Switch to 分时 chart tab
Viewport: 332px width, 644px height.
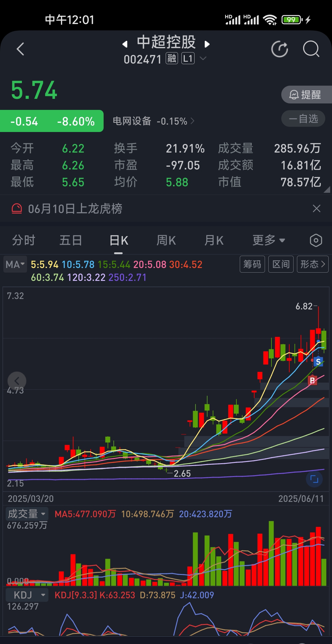point(24,240)
